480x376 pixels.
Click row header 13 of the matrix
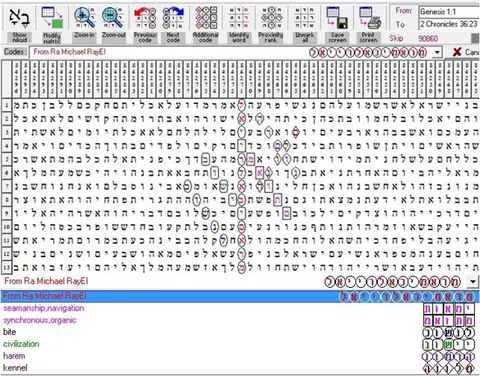(6, 267)
